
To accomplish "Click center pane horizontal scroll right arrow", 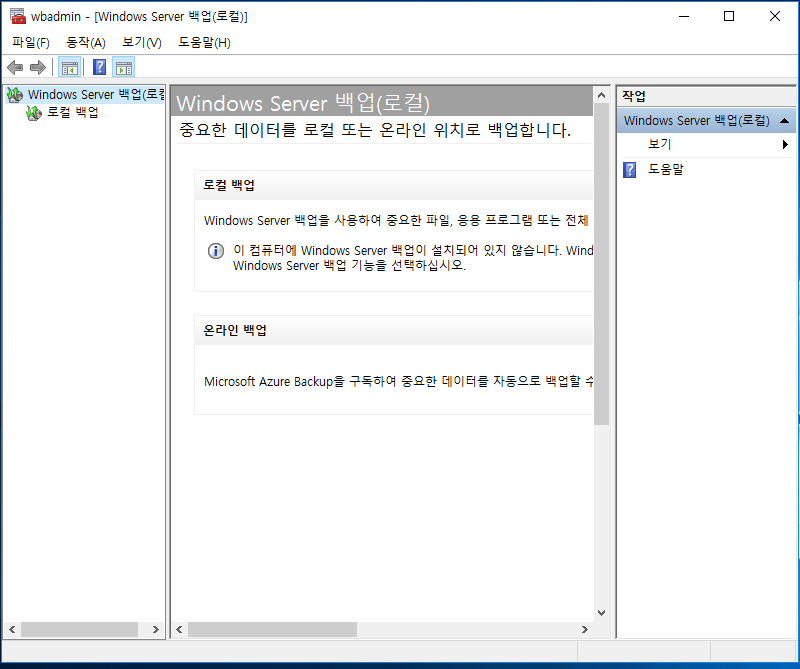I will coord(585,630).
